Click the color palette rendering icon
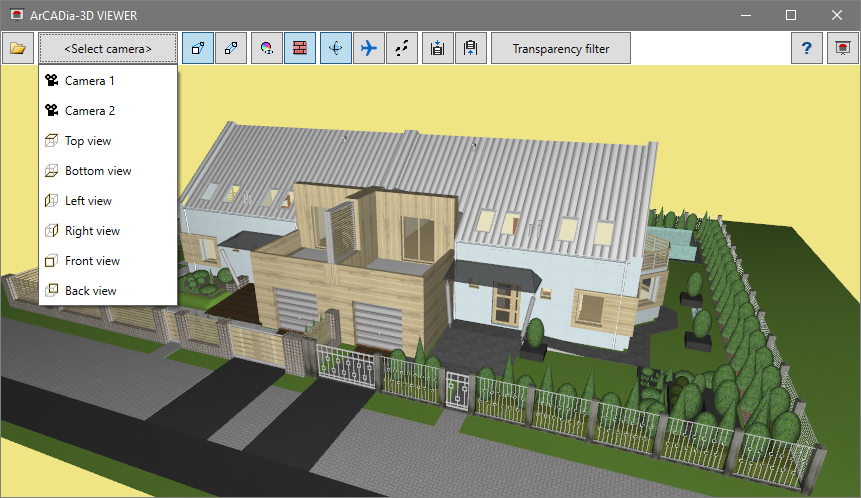Viewport: 861px width, 498px height. (267, 48)
